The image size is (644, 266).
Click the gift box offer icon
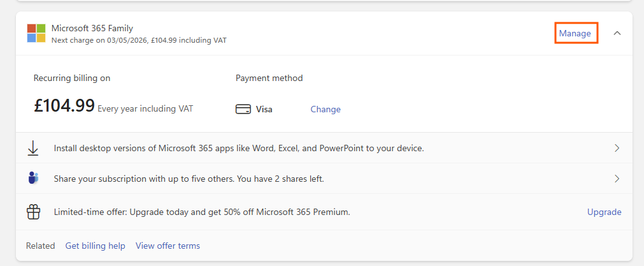(x=33, y=212)
